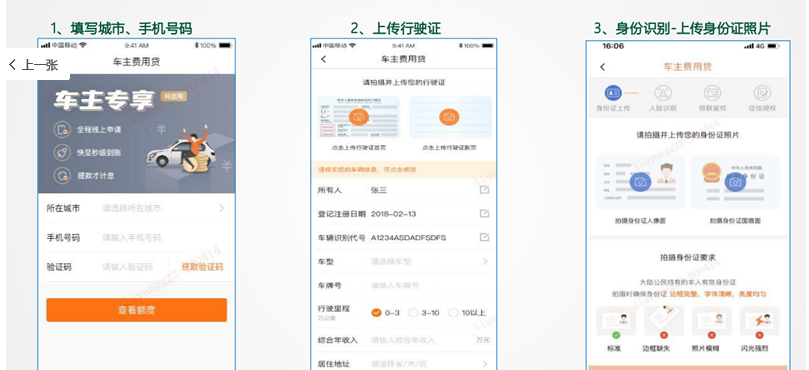Click the 上一张 previous image button

(x=36, y=65)
